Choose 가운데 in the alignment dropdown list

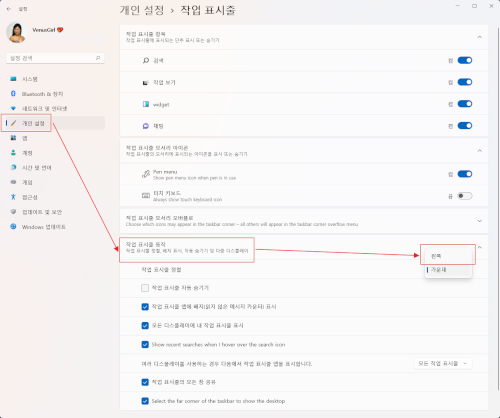[448, 270]
